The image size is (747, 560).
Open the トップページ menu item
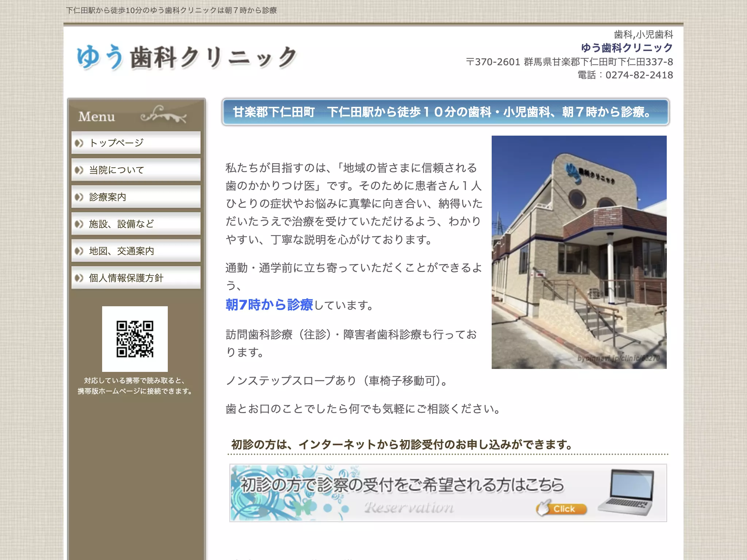pos(136,143)
